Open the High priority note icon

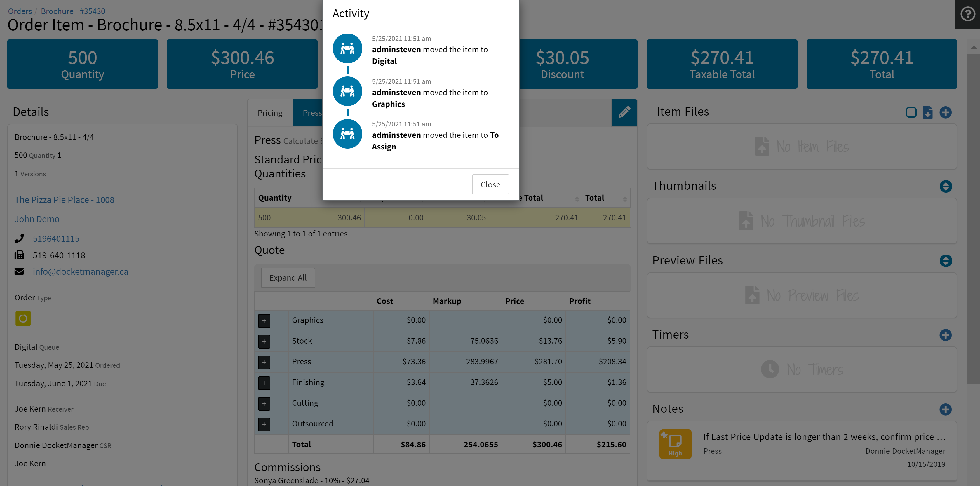(x=675, y=444)
